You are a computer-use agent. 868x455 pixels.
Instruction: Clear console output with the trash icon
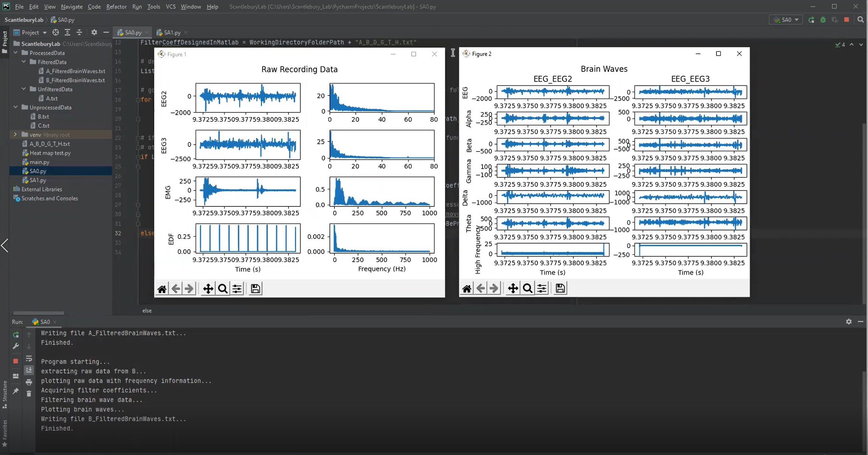coord(29,394)
